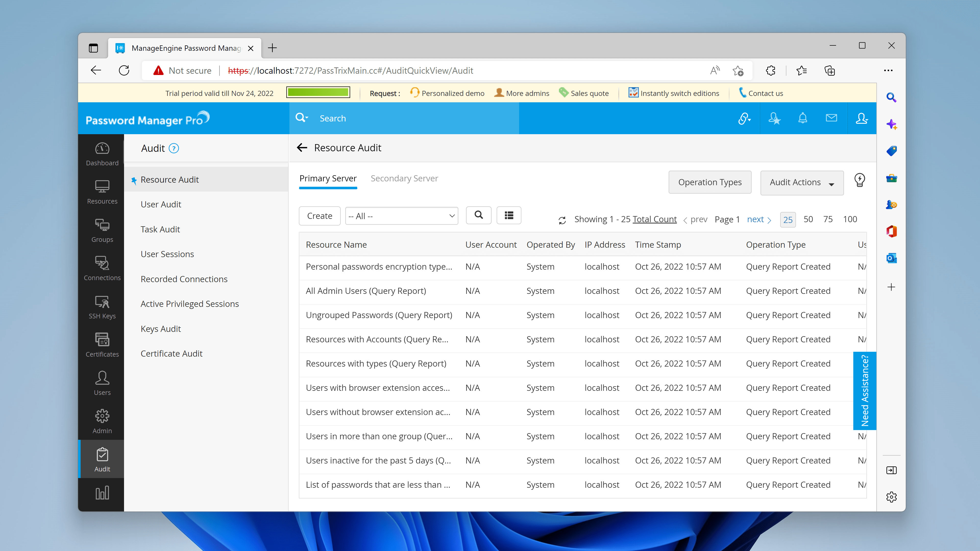Select 100 rows per page

pyautogui.click(x=850, y=219)
